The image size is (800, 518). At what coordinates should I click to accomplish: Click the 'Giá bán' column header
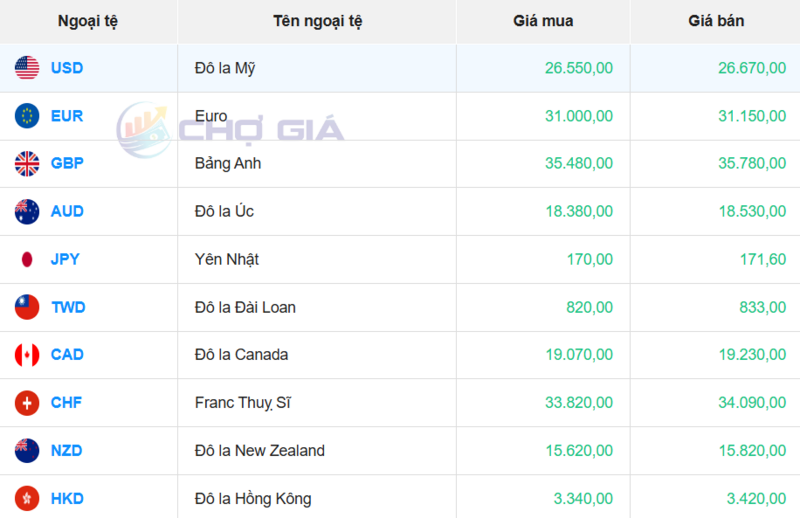tap(716, 21)
